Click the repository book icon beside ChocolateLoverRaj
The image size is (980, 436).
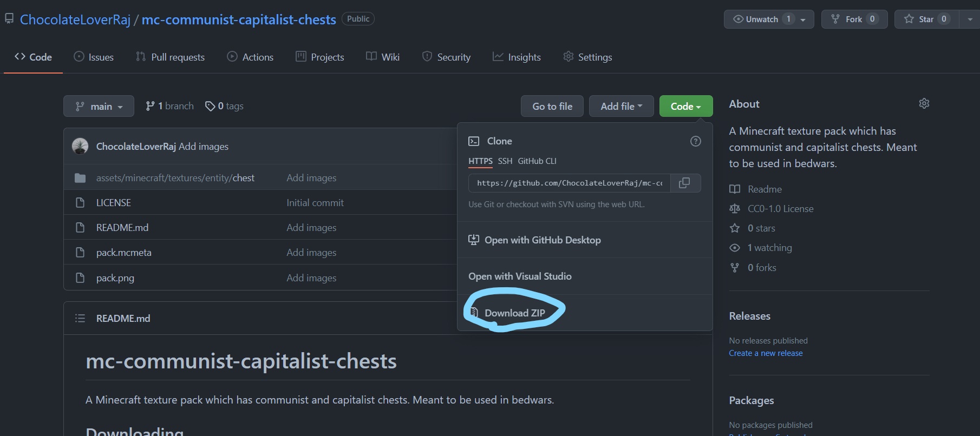[9, 18]
